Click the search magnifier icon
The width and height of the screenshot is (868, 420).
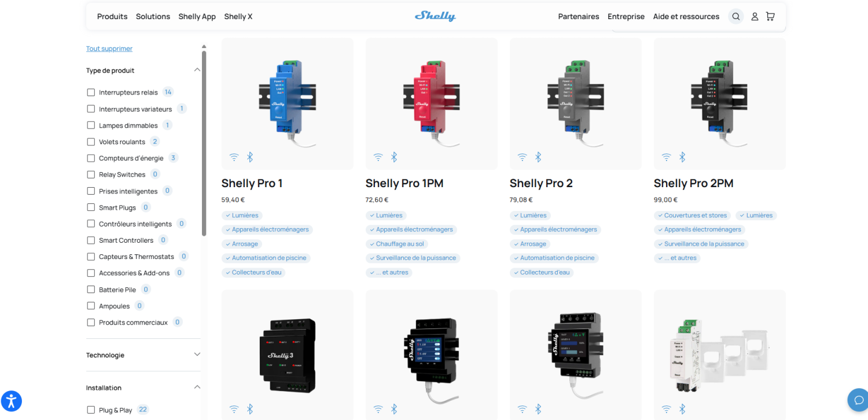pyautogui.click(x=736, y=17)
